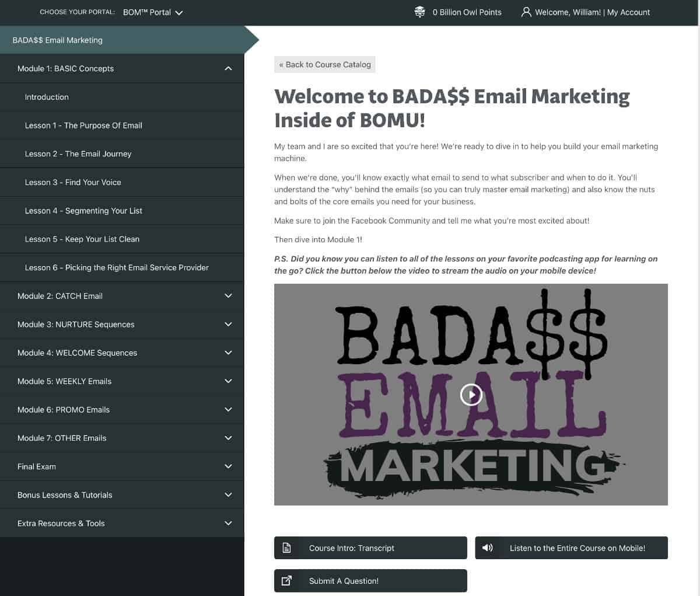
Task: Click the owl points icon in header
Action: [x=419, y=12]
